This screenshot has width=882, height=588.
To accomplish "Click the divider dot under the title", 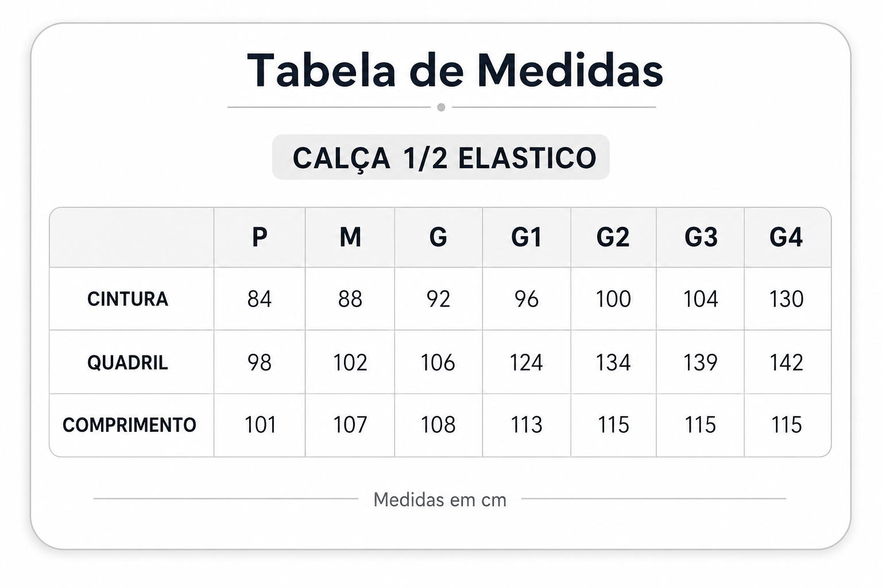I will [441, 107].
